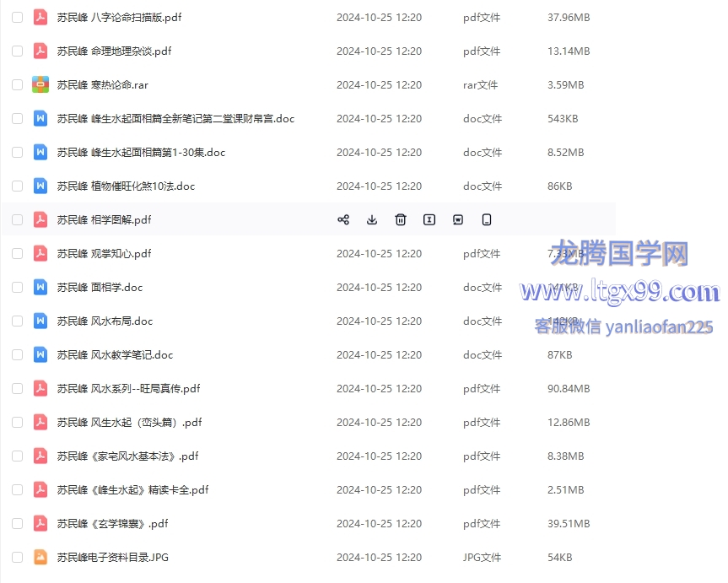
Task: Open file name 苏民峰《家宅风水基本法》.pdf
Action: point(127,456)
